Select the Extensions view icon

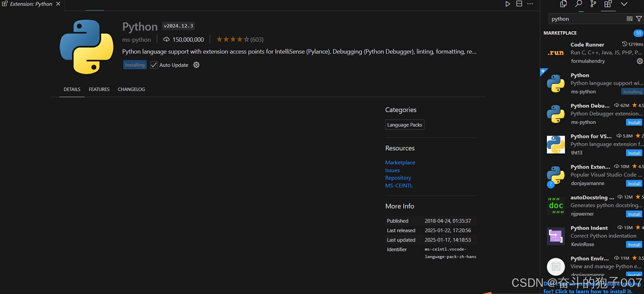[608, 4]
